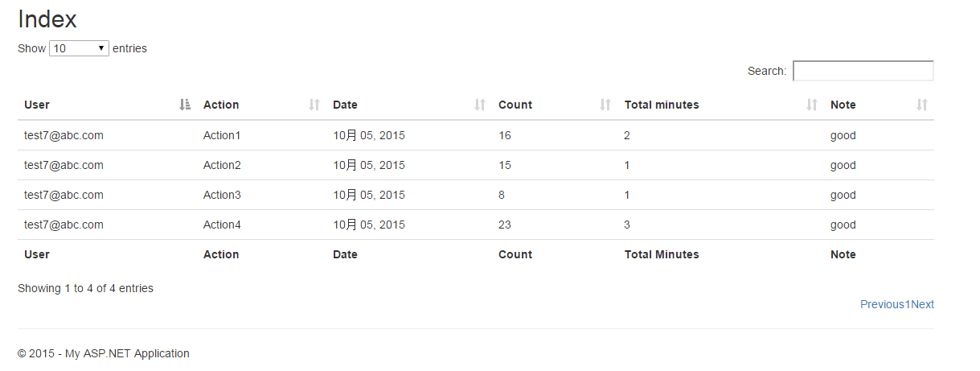980x371 pixels.
Task: Click test7@abc.com in the Action3 row
Action: pyautogui.click(x=64, y=195)
